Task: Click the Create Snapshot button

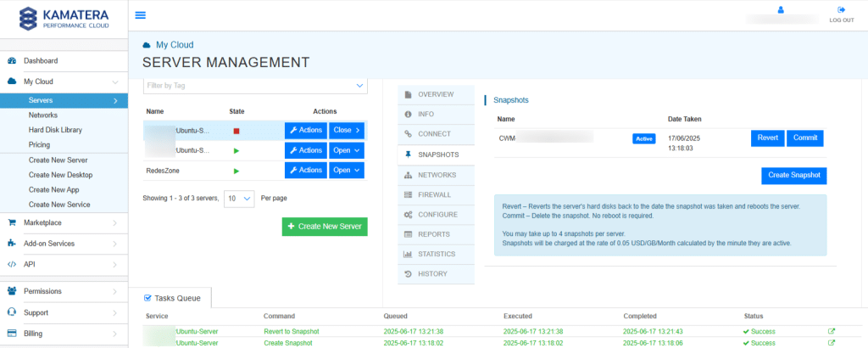Action: pyautogui.click(x=793, y=175)
